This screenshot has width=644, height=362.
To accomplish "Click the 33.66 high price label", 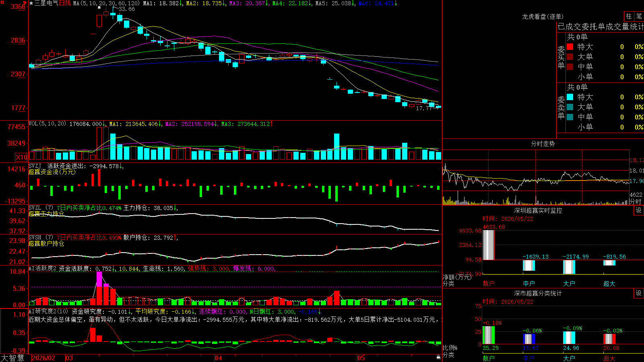I will tap(126, 9).
